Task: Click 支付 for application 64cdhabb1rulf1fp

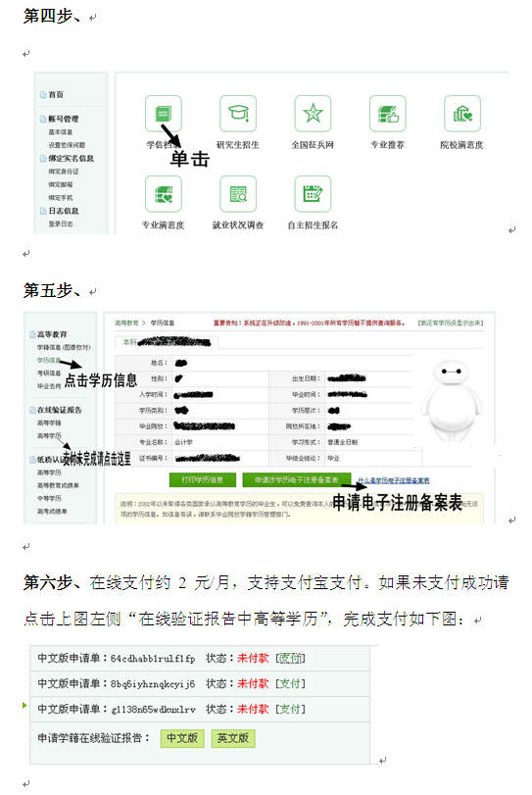Action: pos(291,659)
